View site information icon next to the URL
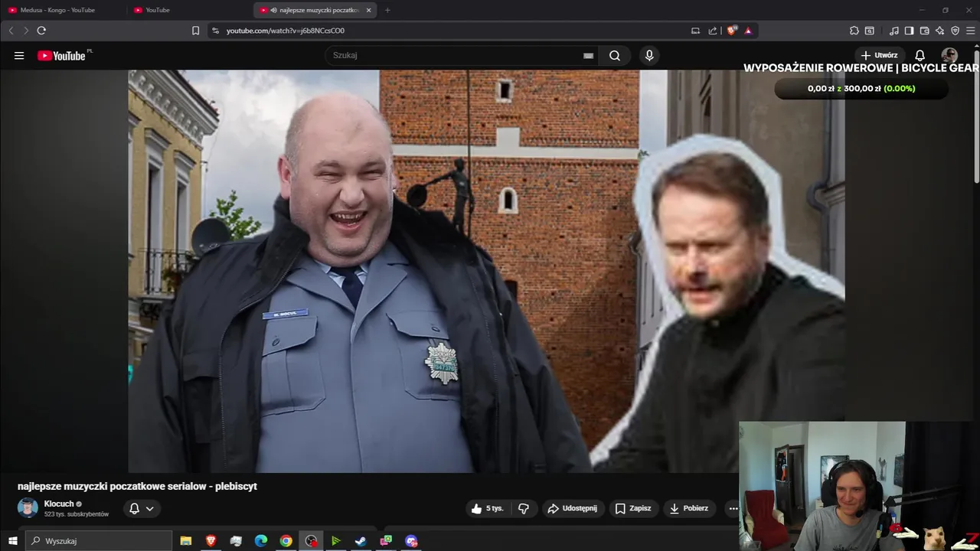The image size is (980, 551). point(215,31)
